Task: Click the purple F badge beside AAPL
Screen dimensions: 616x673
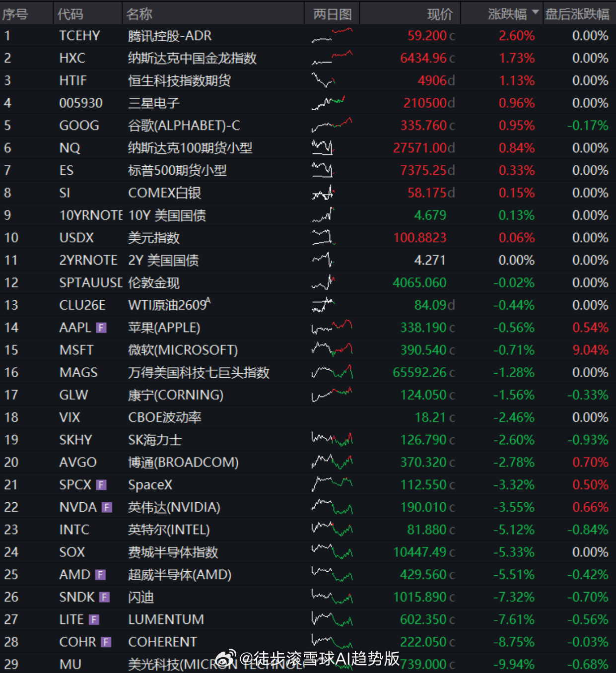Action: [x=101, y=328]
